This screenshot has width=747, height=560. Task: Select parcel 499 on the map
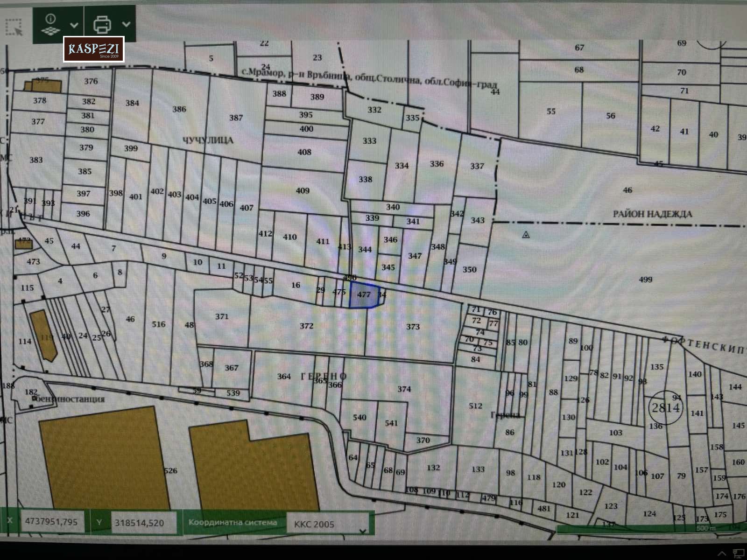click(x=645, y=280)
